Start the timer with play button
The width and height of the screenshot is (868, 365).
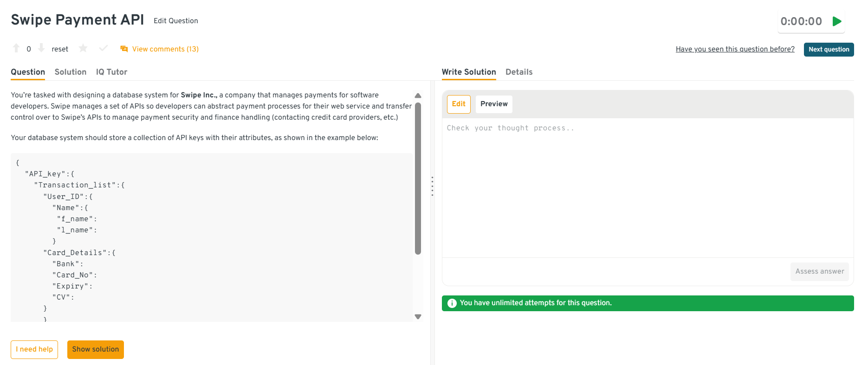pyautogui.click(x=837, y=21)
